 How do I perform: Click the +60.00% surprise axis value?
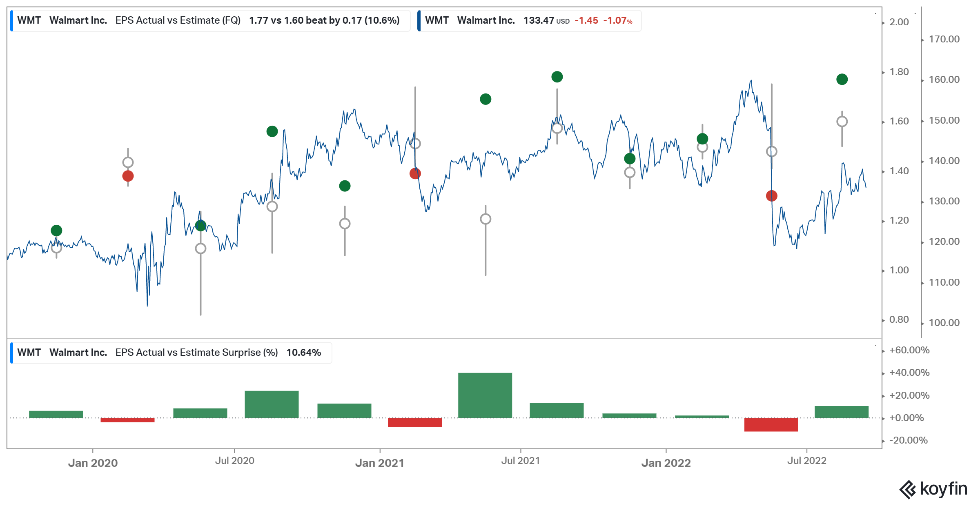[909, 350]
